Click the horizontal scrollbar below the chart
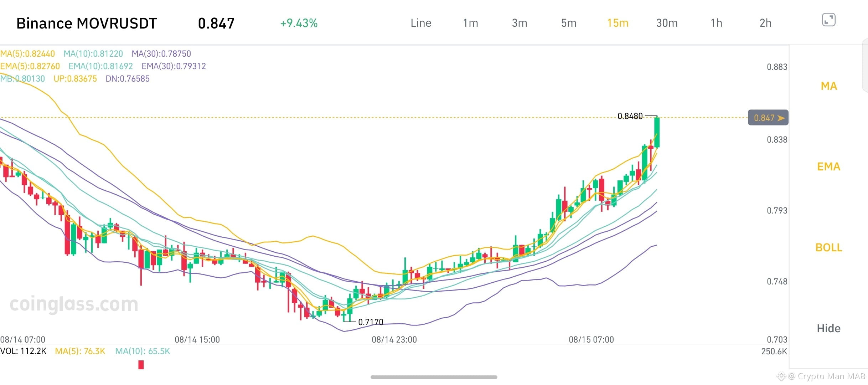The height and width of the screenshot is (385, 868). point(434,377)
